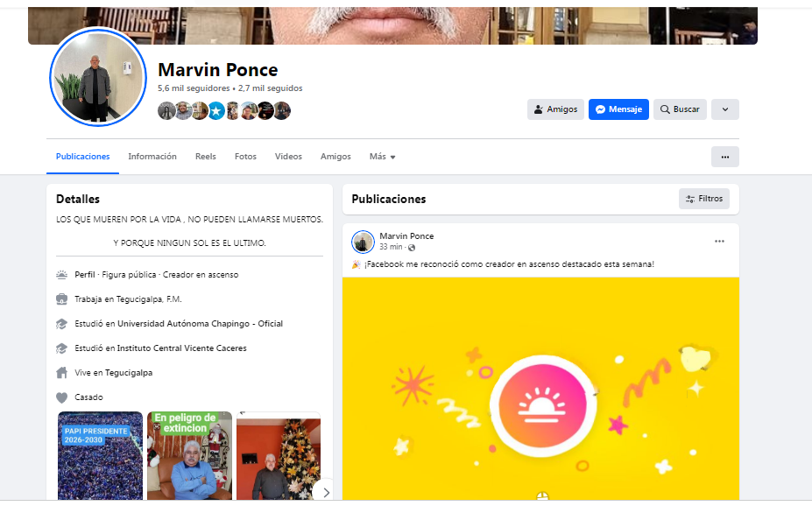Open Tegucigalpa, F.M. workplace link
The height and width of the screenshot is (506, 812).
149,299
